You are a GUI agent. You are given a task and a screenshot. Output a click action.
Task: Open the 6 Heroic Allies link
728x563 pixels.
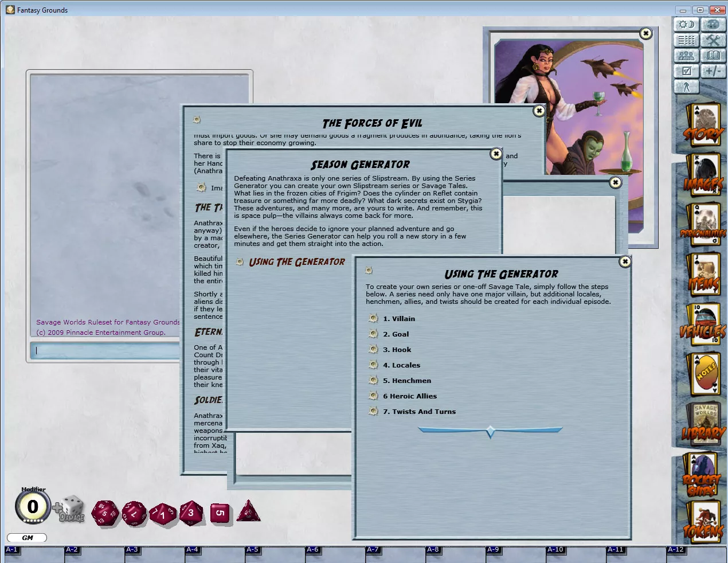tap(410, 396)
